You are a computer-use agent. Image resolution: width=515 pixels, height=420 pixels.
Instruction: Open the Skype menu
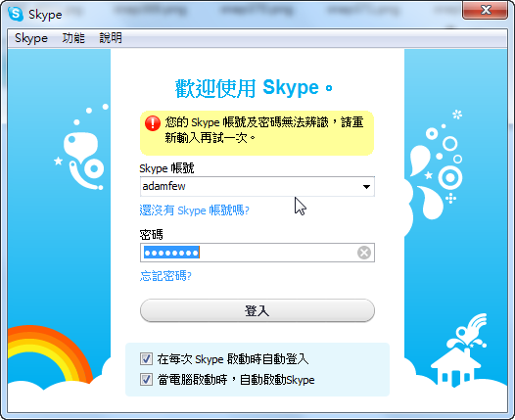click(31, 38)
